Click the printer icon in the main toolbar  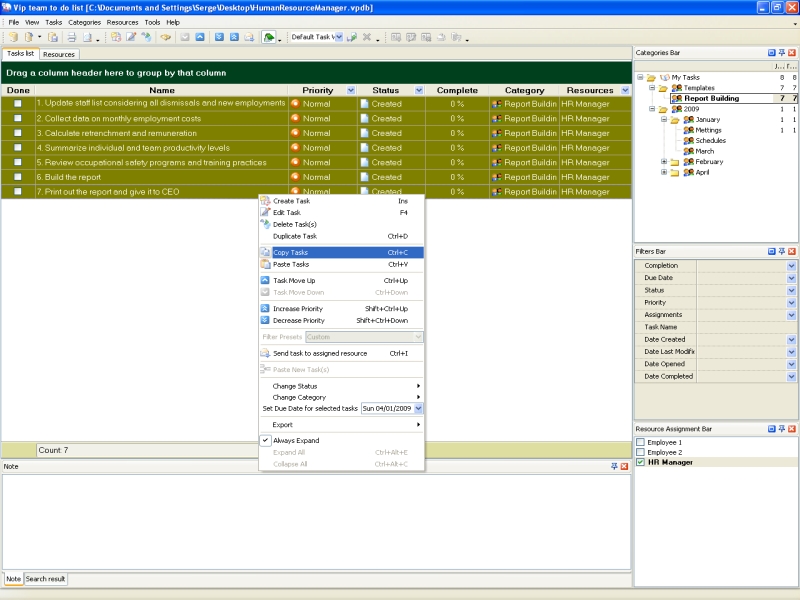pyautogui.click(x=71, y=37)
